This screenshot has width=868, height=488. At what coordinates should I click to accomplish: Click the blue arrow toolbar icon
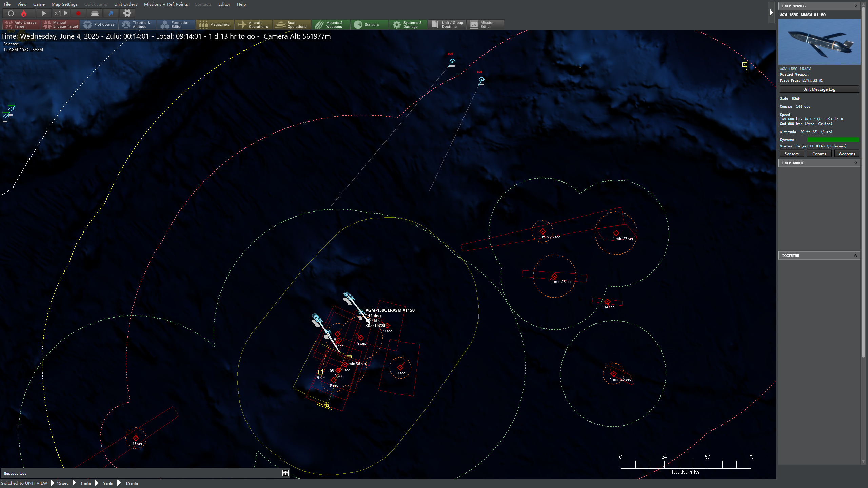(x=111, y=13)
